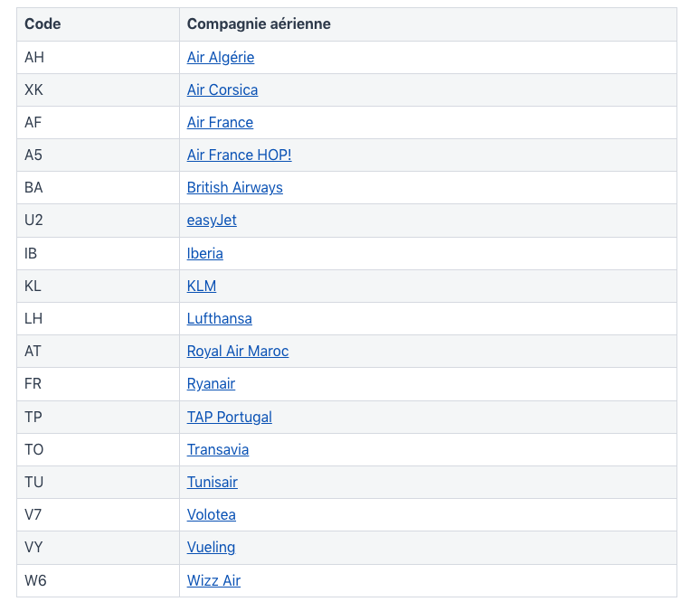Open the Ryanair link
This screenshot has width=700, height=611.
click(x=211, y=383)
